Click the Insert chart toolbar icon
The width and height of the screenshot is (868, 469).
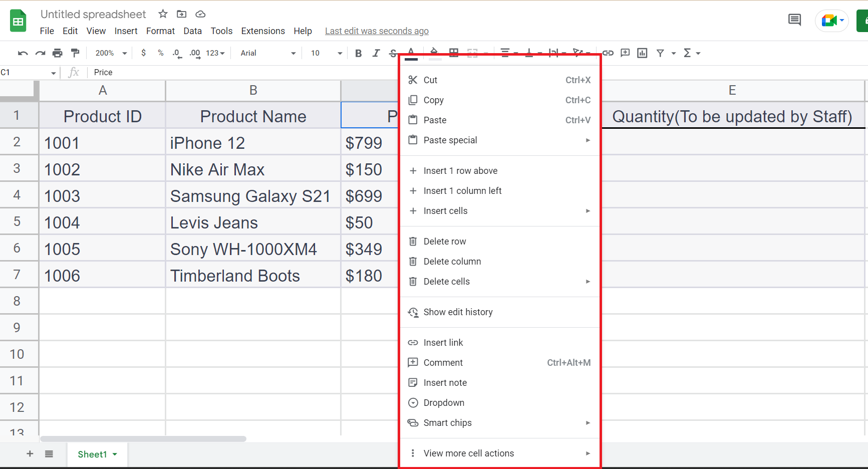click(642, 53)
